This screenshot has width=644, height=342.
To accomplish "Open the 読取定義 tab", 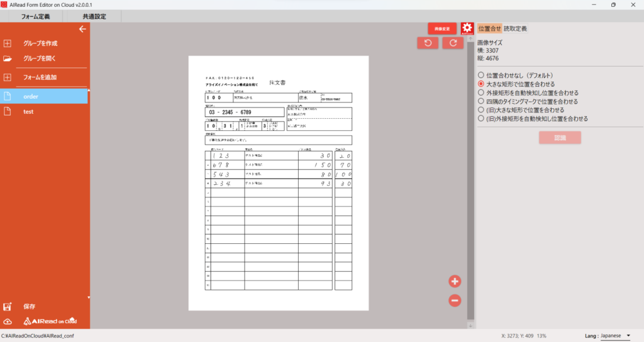I will (x=515, y=28).
